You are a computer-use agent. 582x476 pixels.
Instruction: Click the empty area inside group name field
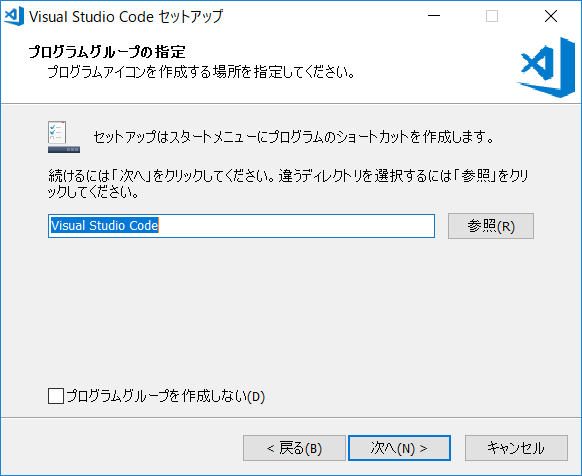[x=296, y=226]
